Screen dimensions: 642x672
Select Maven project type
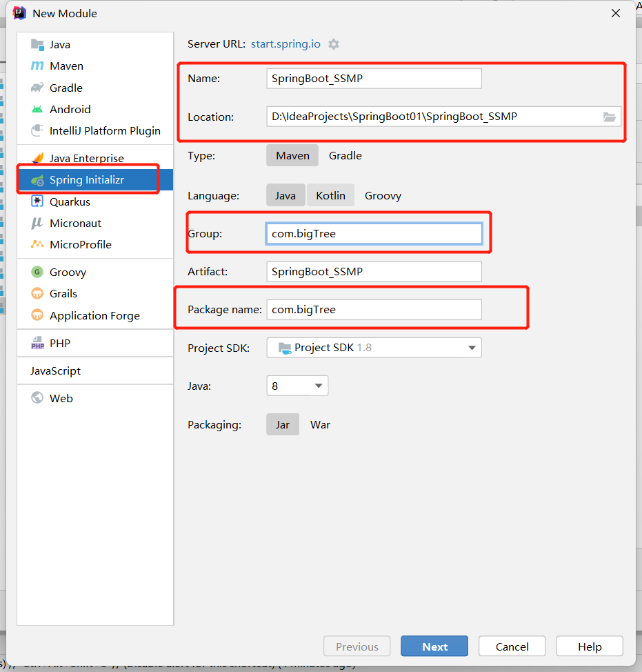(x=292, y=155)
